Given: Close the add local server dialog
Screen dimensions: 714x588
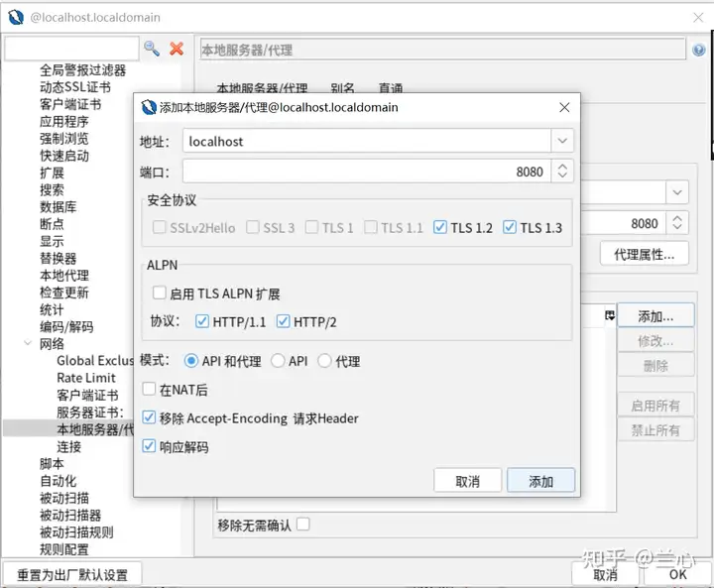Looking at the screenshot, I should click(x=564, y=107).
